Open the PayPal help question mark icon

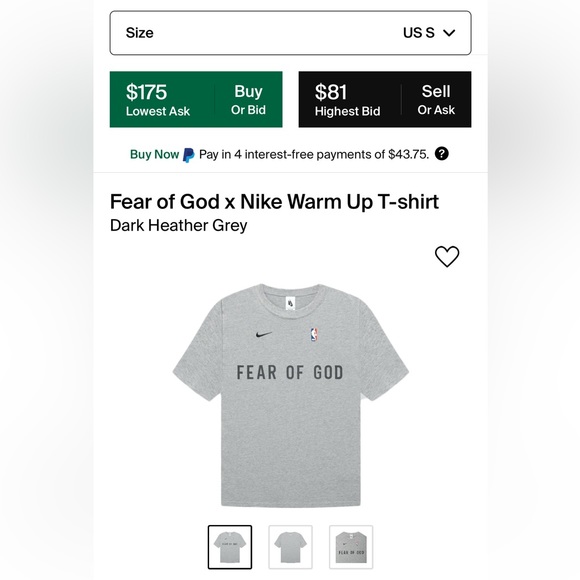(442, 154)
